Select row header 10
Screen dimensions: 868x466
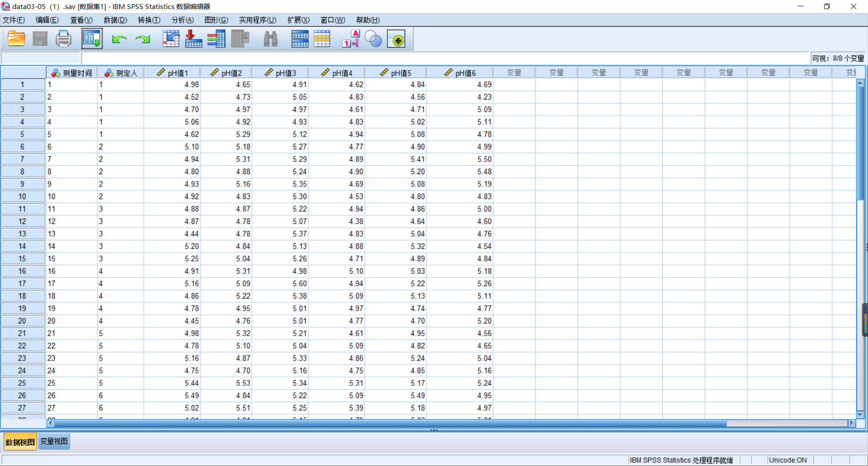click(23, 196)
